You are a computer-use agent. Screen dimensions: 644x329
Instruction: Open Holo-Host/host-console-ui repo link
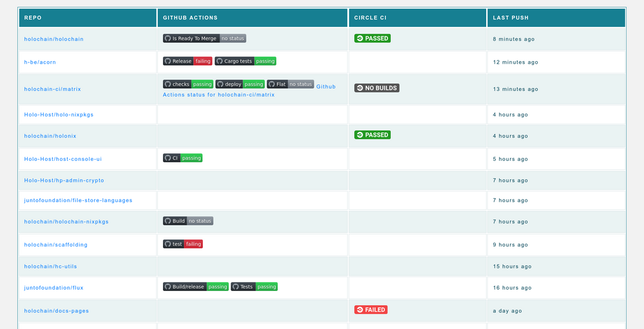(x=63, y=159)
